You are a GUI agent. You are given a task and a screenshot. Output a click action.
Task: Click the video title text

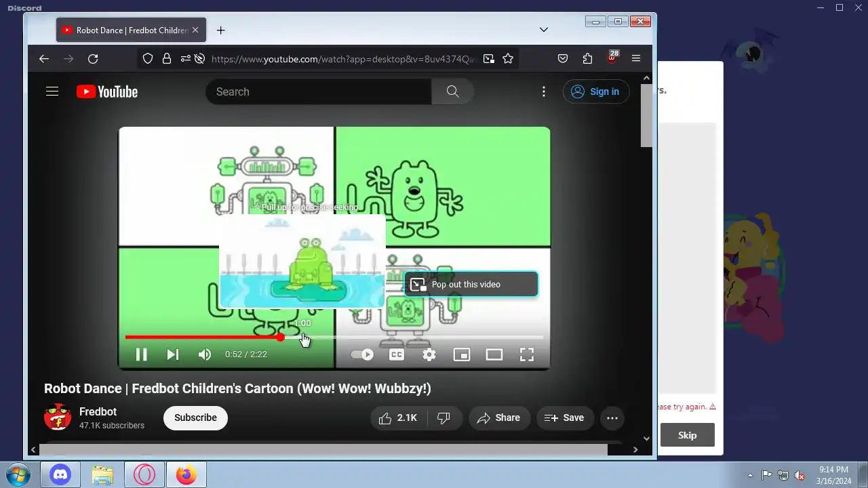click(237, 388)
